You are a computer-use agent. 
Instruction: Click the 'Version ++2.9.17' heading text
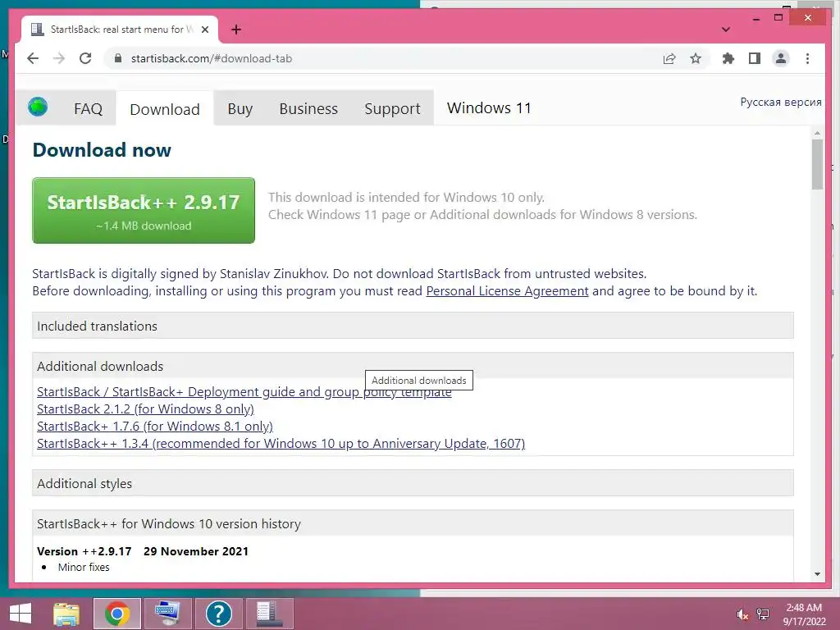pyautogui.click(x=84, y=551)
